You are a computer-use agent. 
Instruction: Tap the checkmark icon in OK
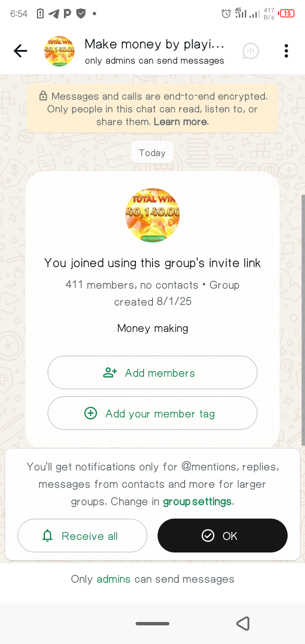[208, 536]
